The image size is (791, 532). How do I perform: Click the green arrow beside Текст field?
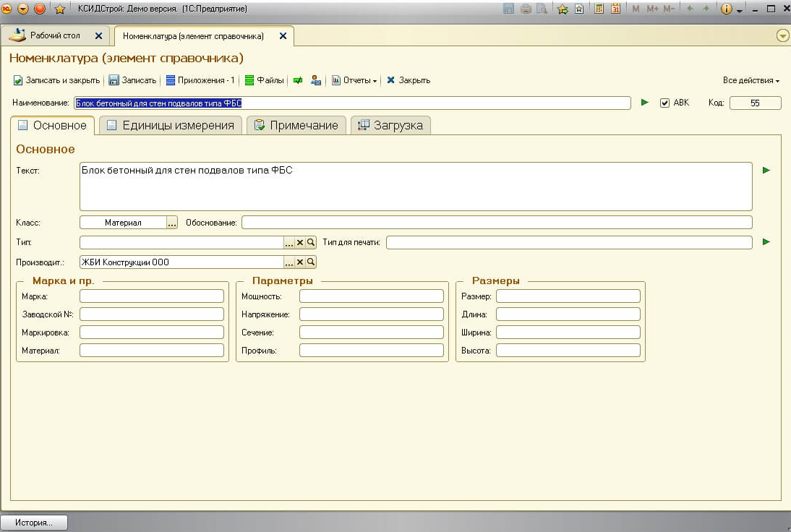[766, 171]
